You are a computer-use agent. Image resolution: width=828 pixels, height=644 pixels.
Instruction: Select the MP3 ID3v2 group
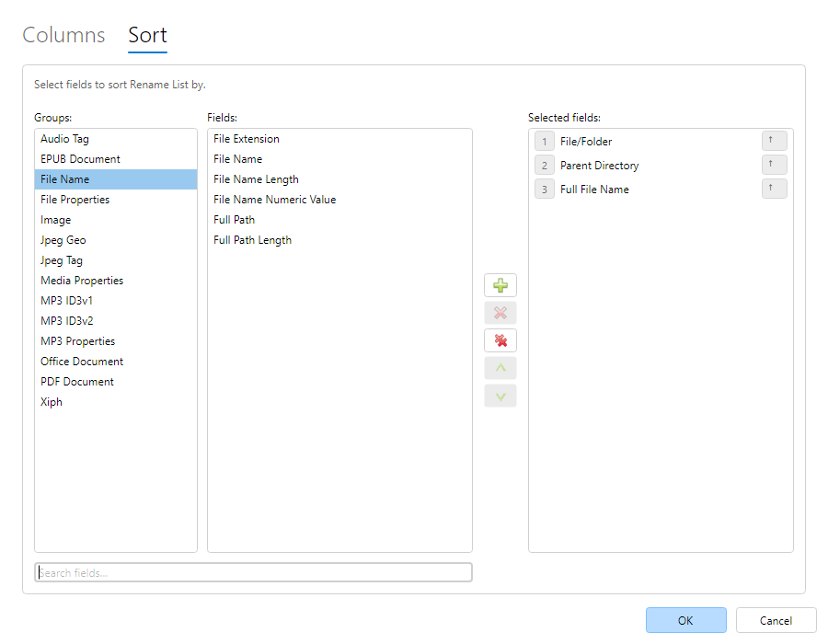116,321
